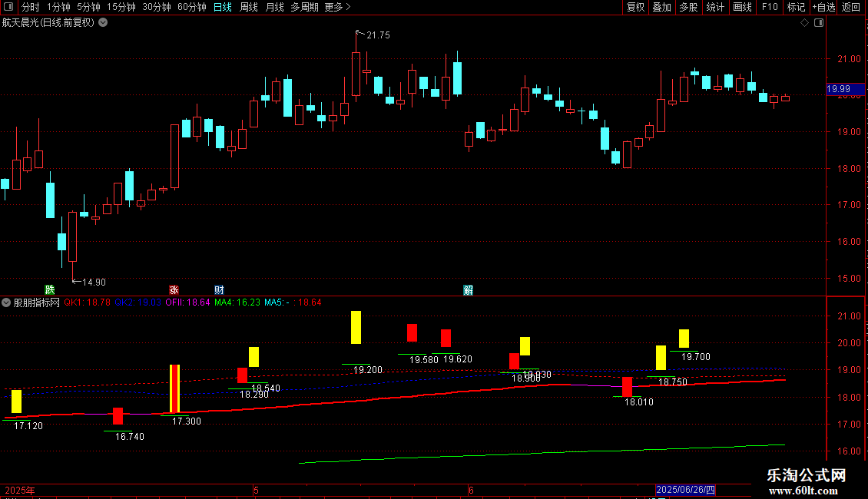This screenshot has width=868, height=499.
Task: Click the 返回 back button
Action: click(x=851, y=7)
